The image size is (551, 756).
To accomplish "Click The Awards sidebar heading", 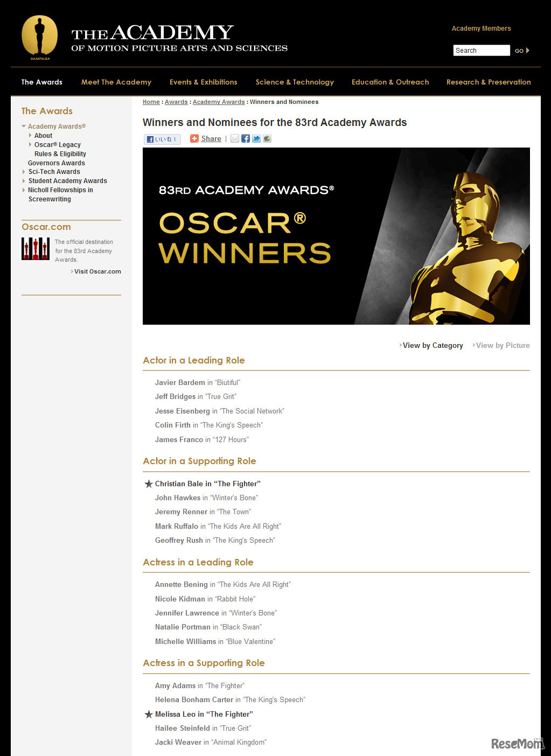I will click(x=47, y=111).
